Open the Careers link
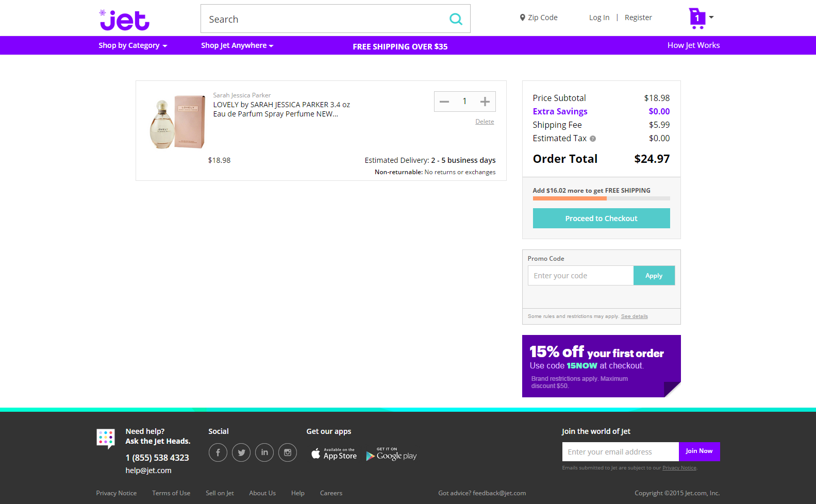This screenshot has height=504, width=816. pos(331,493)
